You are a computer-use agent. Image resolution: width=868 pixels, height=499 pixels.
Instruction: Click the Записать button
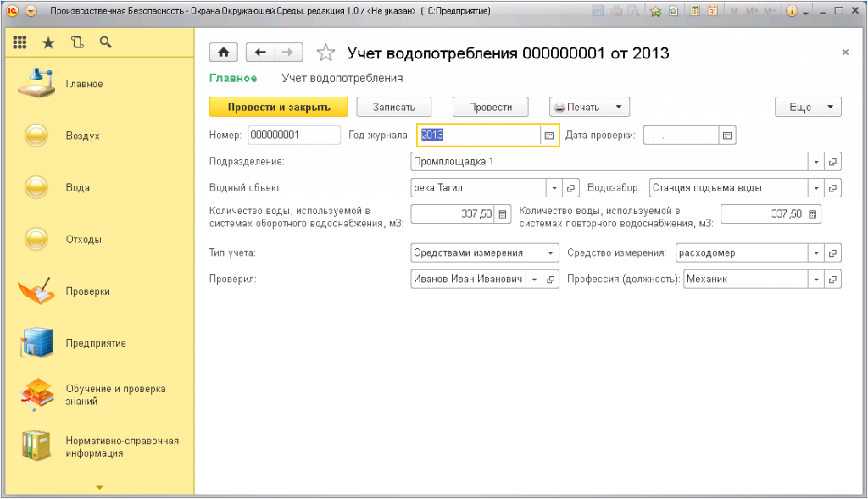coord(393,108)
